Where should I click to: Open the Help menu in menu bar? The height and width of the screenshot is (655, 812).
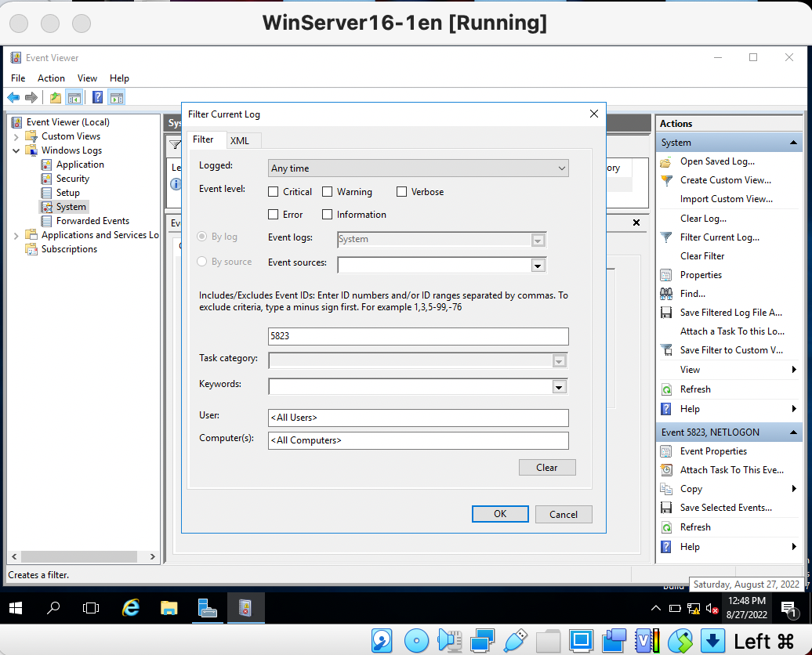tap(119, 78)
